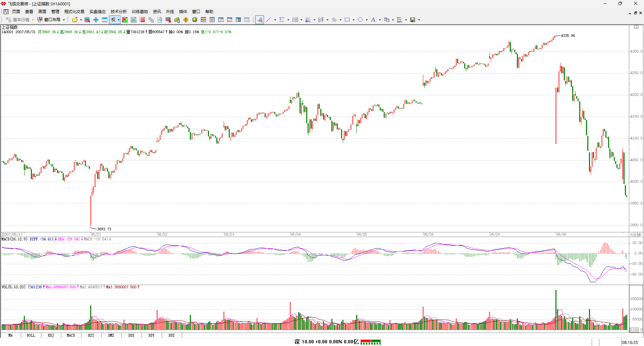Expand the 窗口布局 dropdown
The image size is (644, 346).
coord(64,20)
